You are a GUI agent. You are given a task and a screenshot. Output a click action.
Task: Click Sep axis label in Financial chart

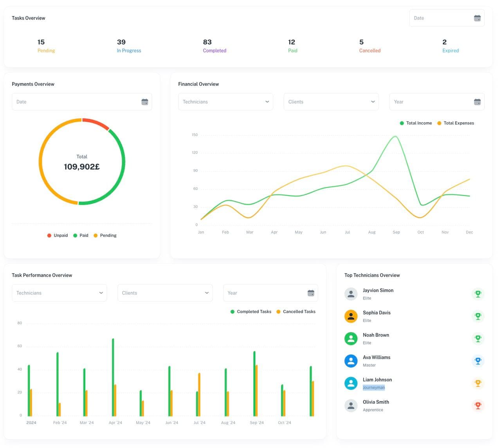pos(396,232)
